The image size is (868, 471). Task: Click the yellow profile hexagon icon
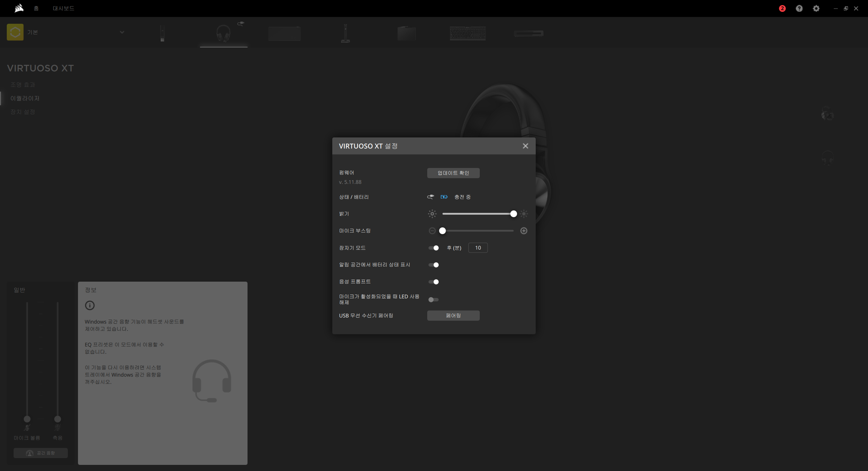15,32
